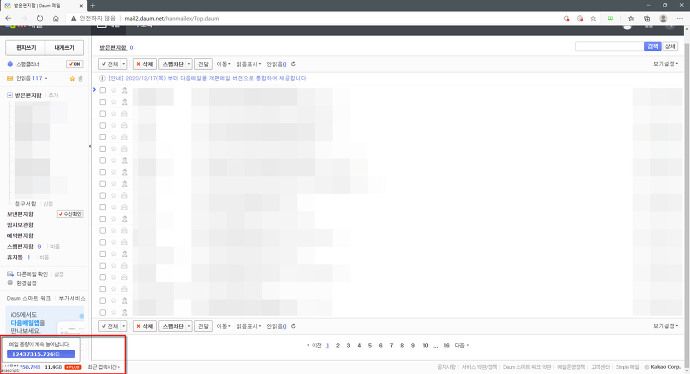
Task: Open the 임시보관함 drafts folder
Action: (x=20, y=225)
